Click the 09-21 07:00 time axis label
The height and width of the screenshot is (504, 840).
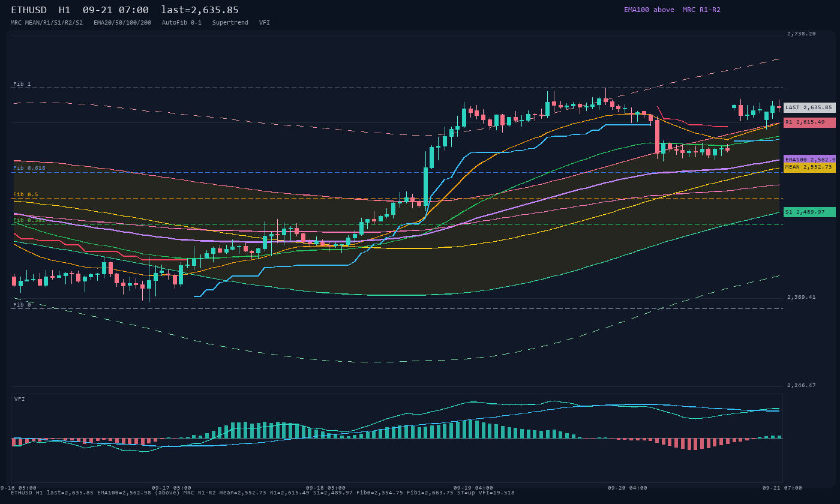tap(782, 488)
